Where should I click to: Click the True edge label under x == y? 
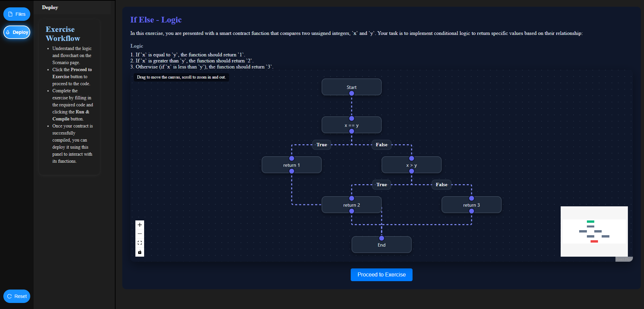pos(321,145)
